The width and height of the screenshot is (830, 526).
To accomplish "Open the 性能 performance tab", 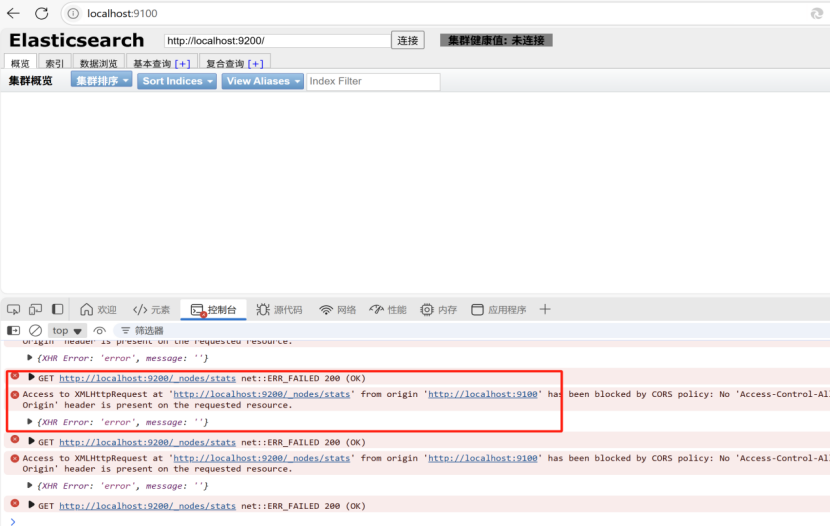I will [x=388, y=310].
